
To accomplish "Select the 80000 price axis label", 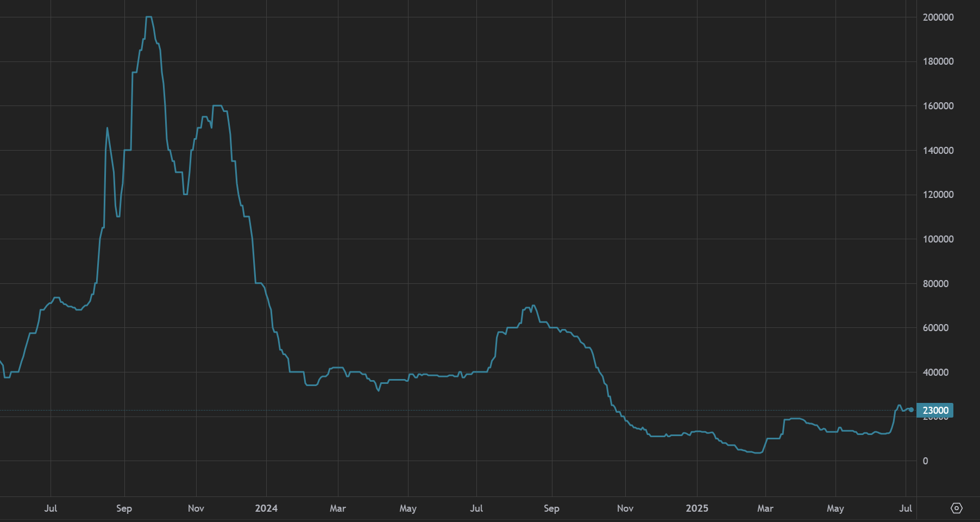I will [935, 284].
